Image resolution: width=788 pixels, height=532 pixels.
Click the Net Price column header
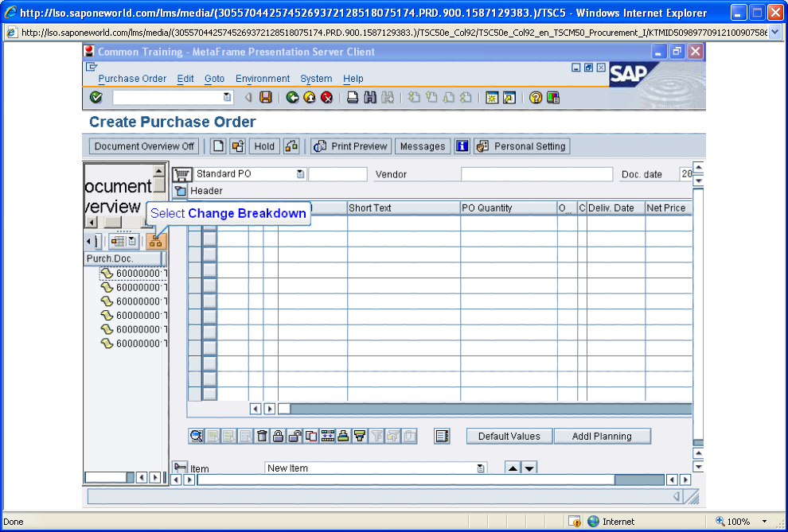669,208
